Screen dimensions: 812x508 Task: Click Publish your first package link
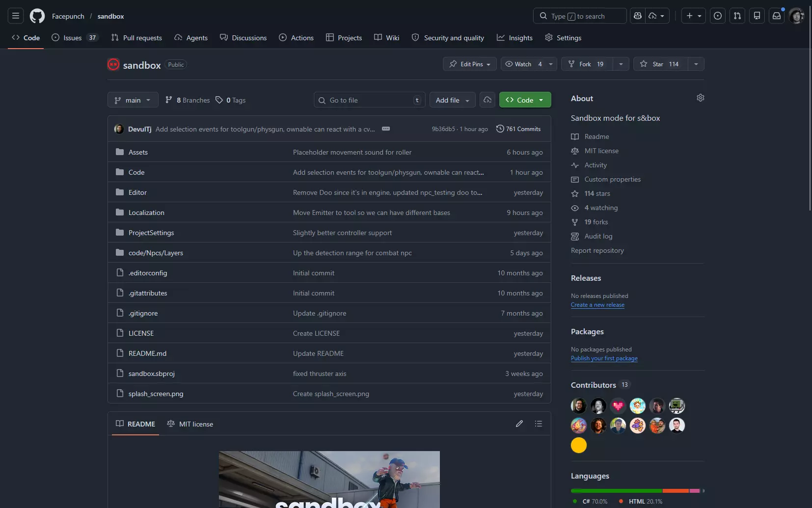(x=604, y=358)
